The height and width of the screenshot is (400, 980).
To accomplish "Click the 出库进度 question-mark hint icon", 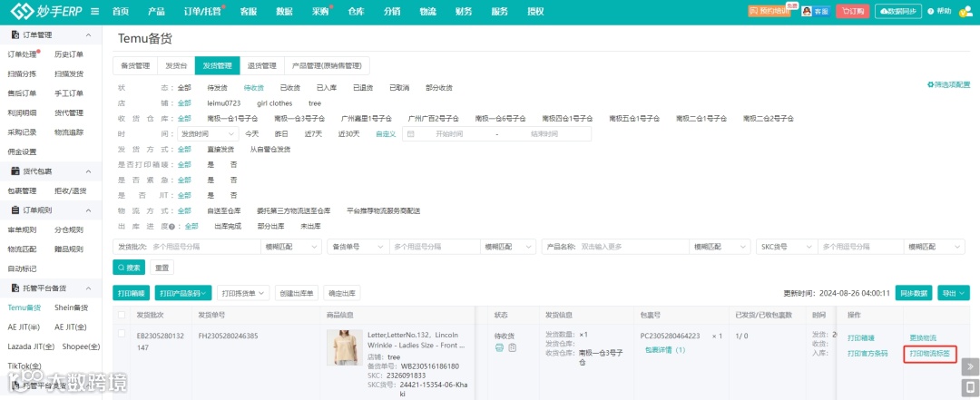I will tap(171, 226).
